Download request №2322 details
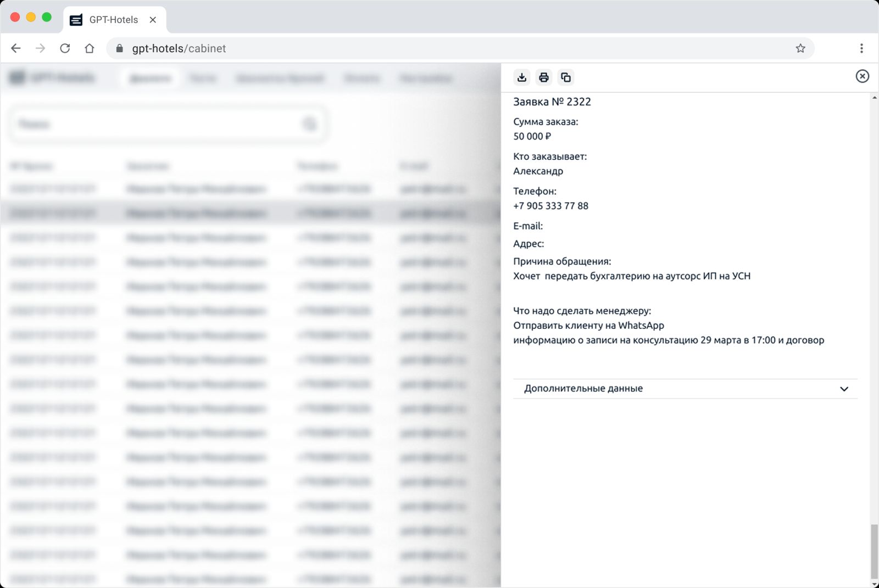This screenshot has height=588, width=879. [x=521, y=77]
